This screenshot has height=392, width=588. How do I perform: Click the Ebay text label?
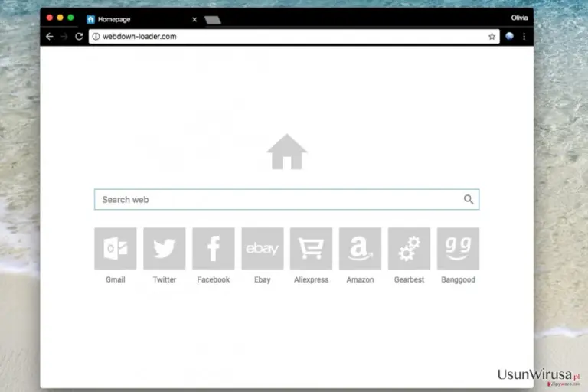[263, 279]
